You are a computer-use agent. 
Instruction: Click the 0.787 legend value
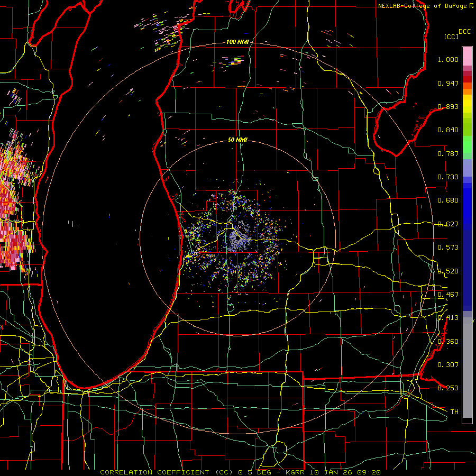point(448,153)
